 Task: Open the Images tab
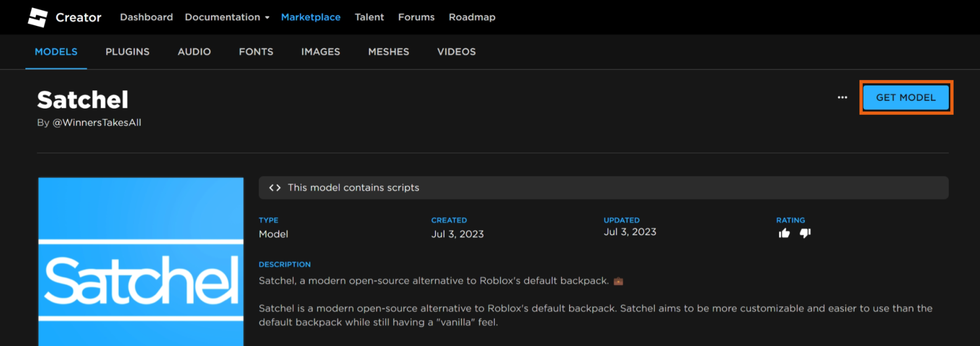321,52
